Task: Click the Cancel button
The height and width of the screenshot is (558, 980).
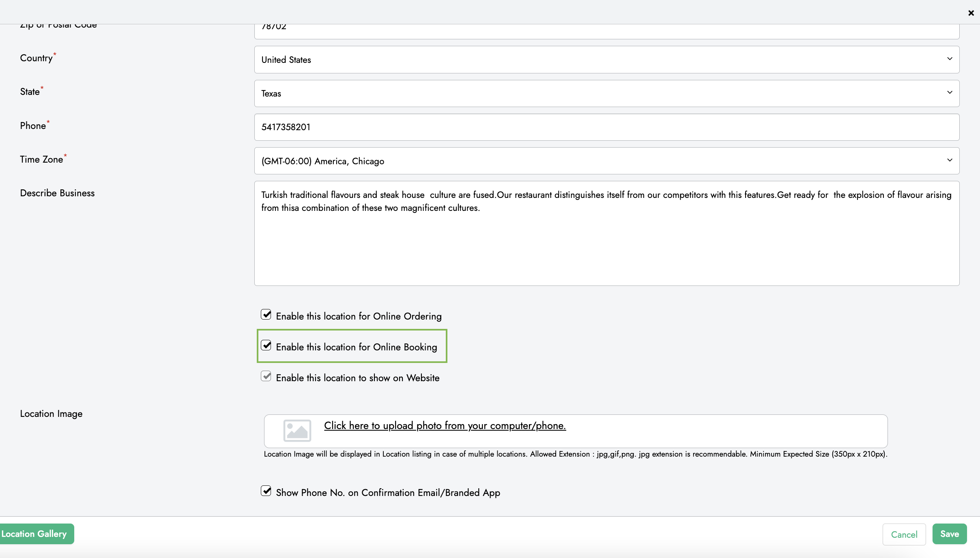Action: 904,534
